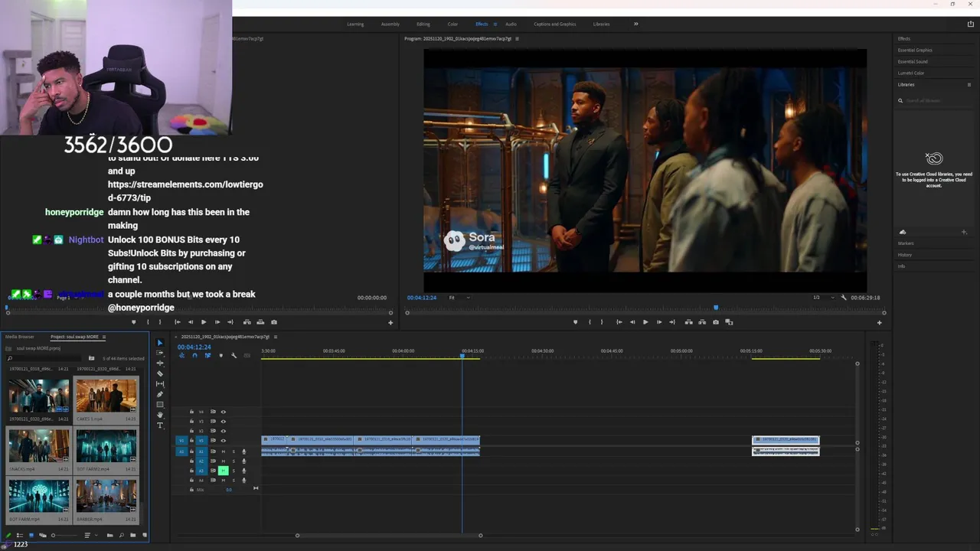The image size is (980, 551).
Task: Select the Hand tool
Action: [x=160, y=415]
